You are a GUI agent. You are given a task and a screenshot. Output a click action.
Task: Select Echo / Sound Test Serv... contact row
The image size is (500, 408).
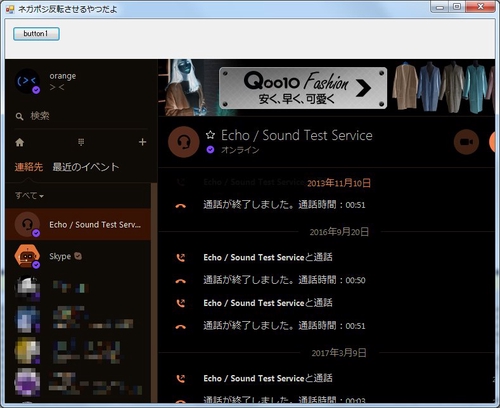coord(78,224)
